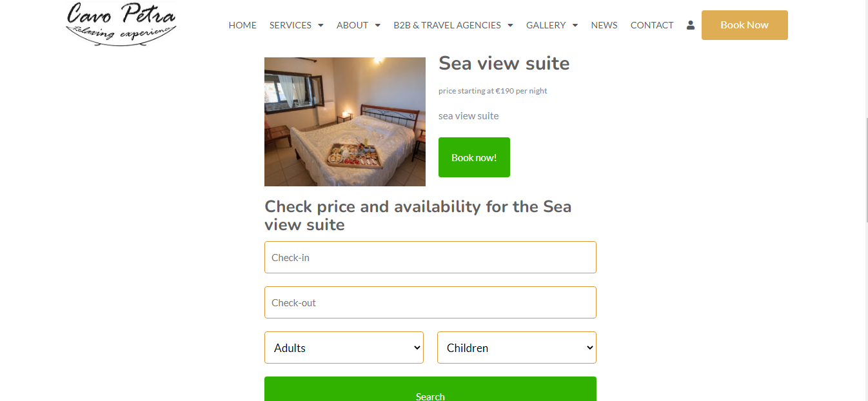Viewport: 868px width, 401px height.
Task: Click the green Search button
Action: [x=430, y=392]
